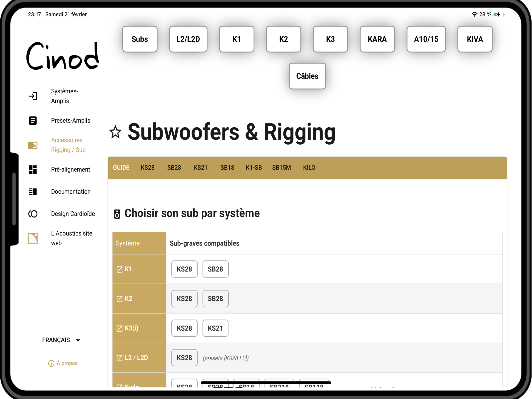Click the external link icon beside K2
Viewport: 532px width, 399px height.
point(119,299)
